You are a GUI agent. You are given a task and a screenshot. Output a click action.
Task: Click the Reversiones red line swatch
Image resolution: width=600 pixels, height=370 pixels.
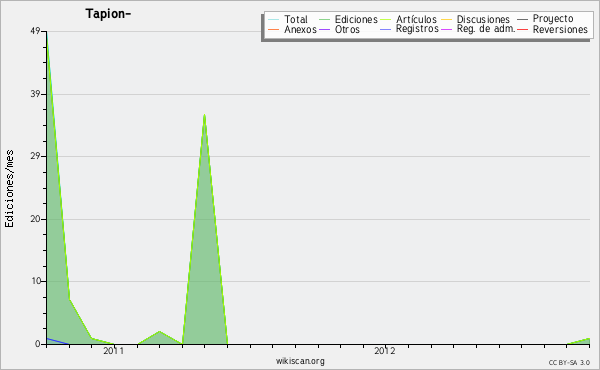point(522,29)
